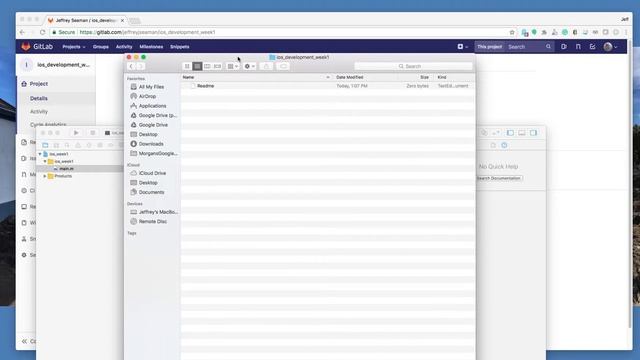Go forward in the Finder window
This screenshot has height=360, width=640.
(140, 66)
